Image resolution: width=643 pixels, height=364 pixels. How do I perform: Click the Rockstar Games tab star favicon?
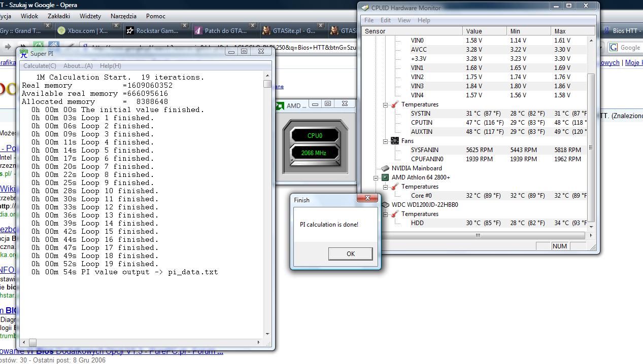click(130, 31)
